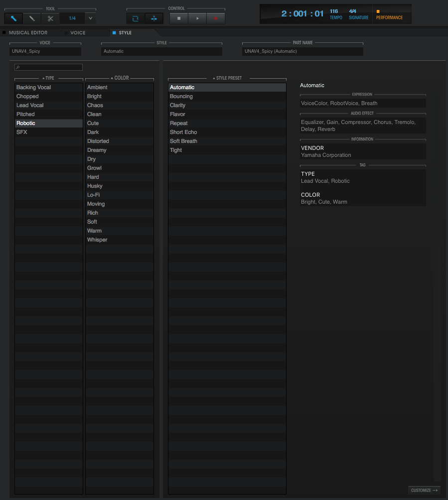Select the pencil draw tool
The width and height of the screenshot is (448, 500).
tap(32, 18)
